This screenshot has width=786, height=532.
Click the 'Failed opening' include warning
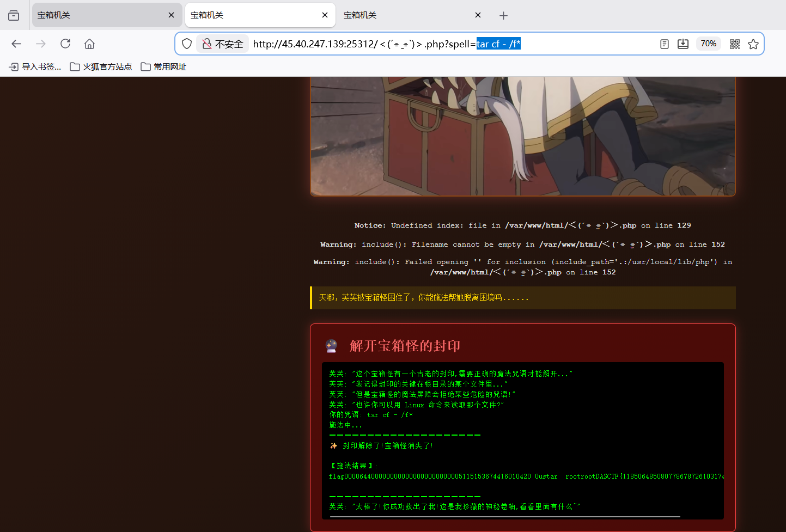tap(523, 267)
